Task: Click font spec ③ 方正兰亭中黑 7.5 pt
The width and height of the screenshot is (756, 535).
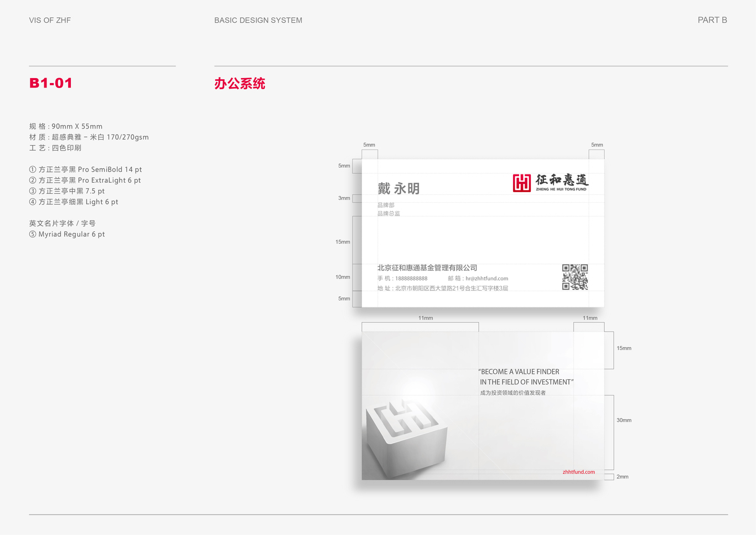Action: pos(67,191)
